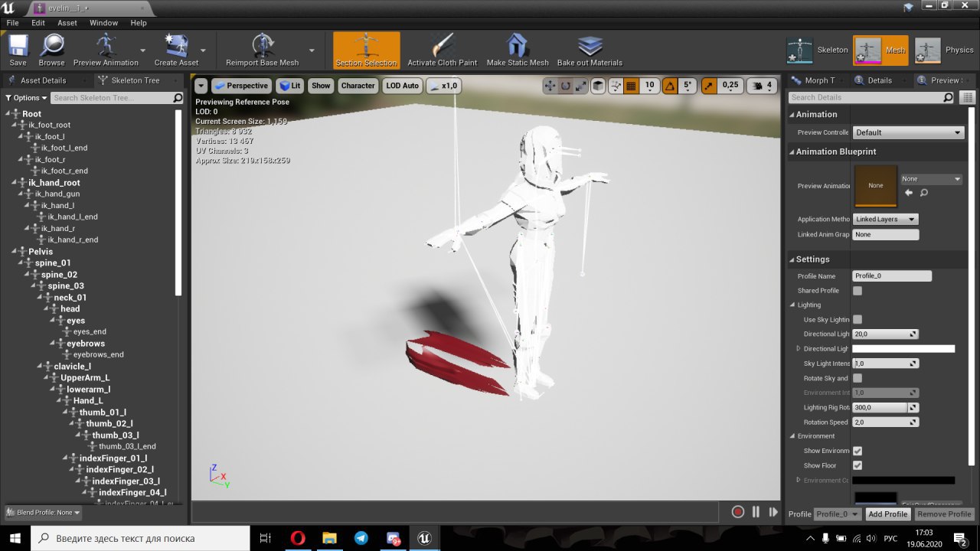
Task: Collapse the Settings section in details
Action: (x=792, y=259)
